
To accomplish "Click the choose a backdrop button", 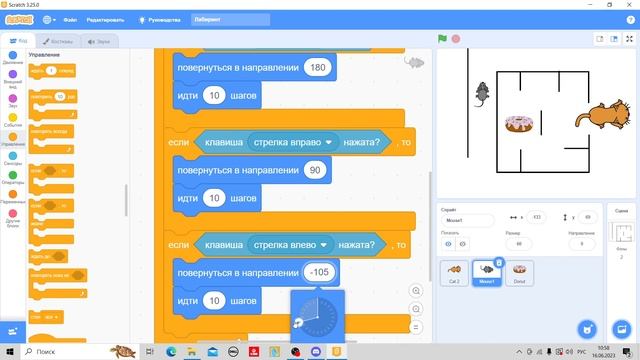I will (x=621, y=329).
